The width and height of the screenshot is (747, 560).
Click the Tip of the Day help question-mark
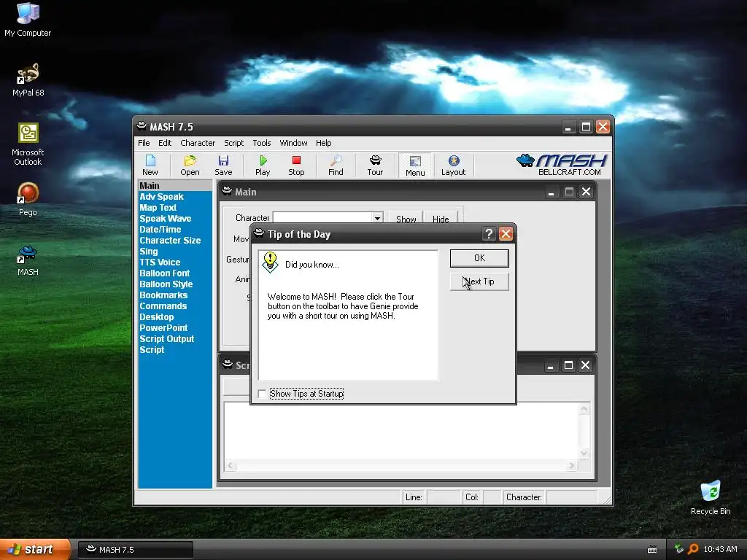tap(489, 234)
